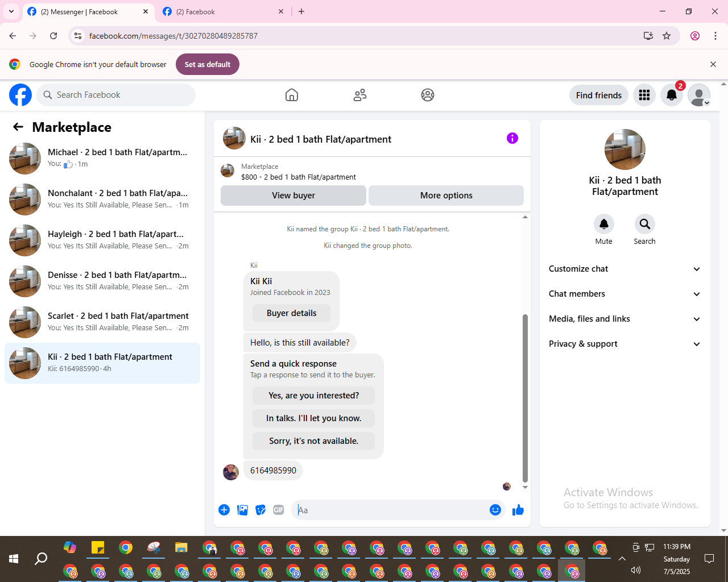The width and height of the screenshot is (728, 582).
Task: Focus the Search Facebook field
Action: [x=116, y=95]
